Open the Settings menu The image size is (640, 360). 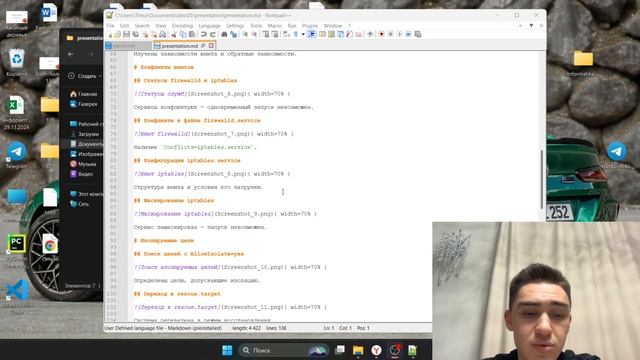coord(235,26)
